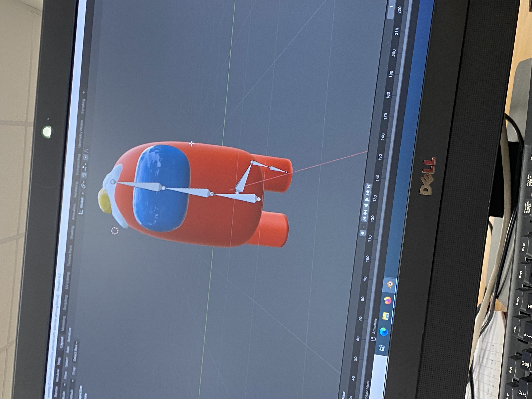532x399 pixels.
Task: Open the snap settings dropdown
Action: coord(85,167)
